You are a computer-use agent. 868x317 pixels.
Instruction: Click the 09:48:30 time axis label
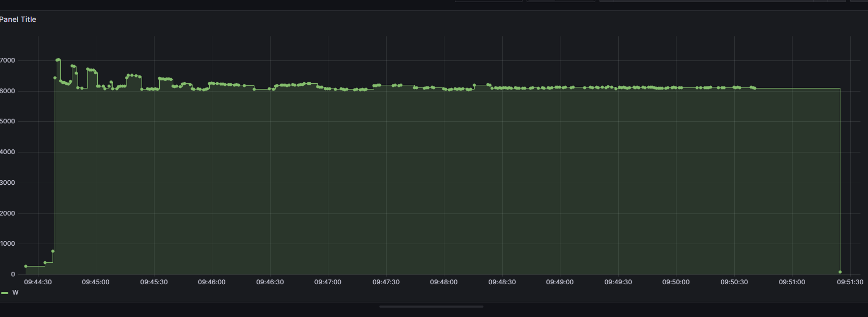(x=502, y=282)
